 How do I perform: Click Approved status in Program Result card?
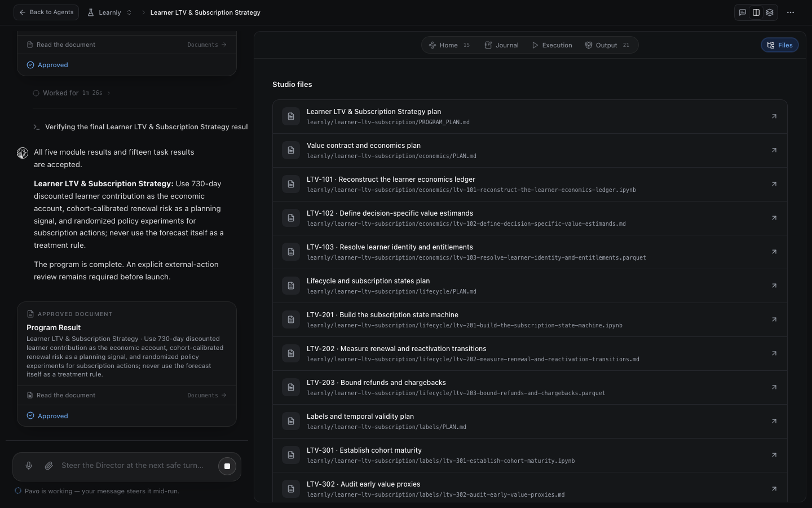(47, 416)
